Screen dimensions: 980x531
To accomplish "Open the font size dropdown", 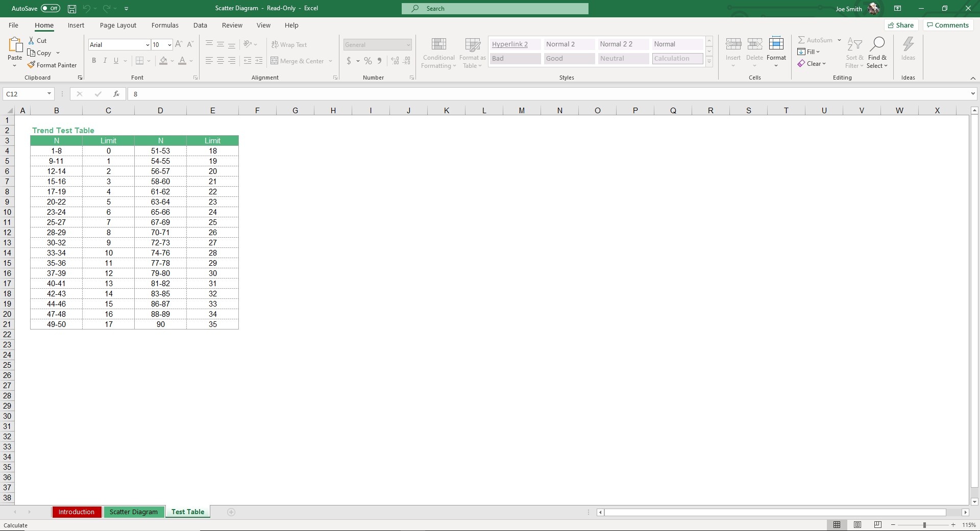I will (x=169, y=45).
